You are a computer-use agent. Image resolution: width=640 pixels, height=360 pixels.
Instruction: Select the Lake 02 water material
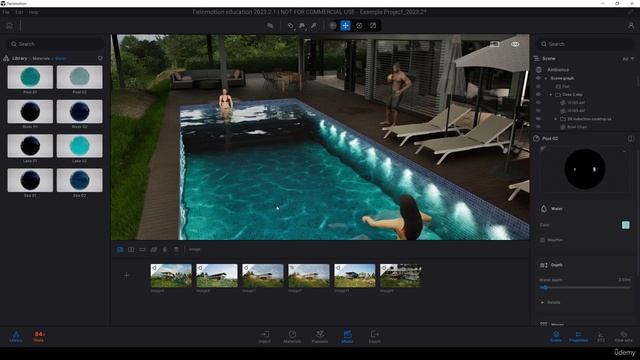pos(80,146)
